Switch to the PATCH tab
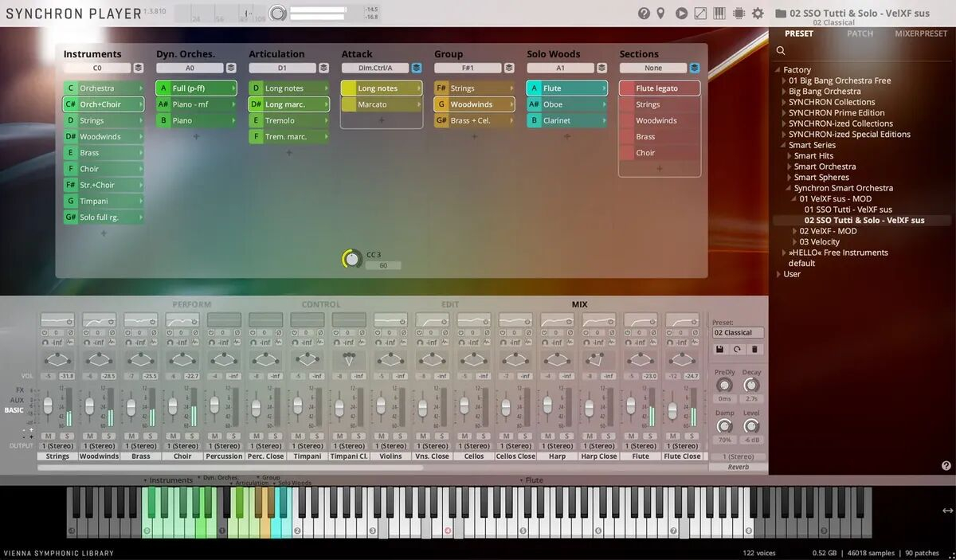The image size is (956, 560). (x=860, y=33)
